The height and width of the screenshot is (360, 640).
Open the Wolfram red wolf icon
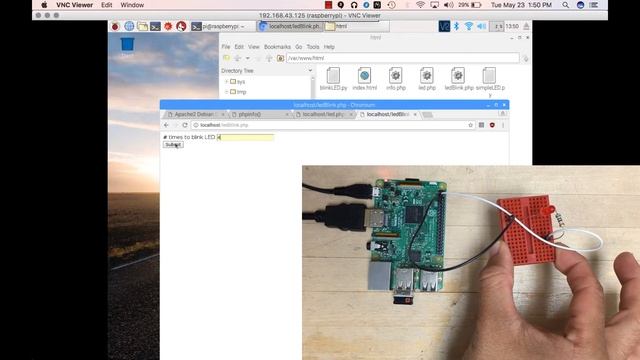(x=181, y=27)
